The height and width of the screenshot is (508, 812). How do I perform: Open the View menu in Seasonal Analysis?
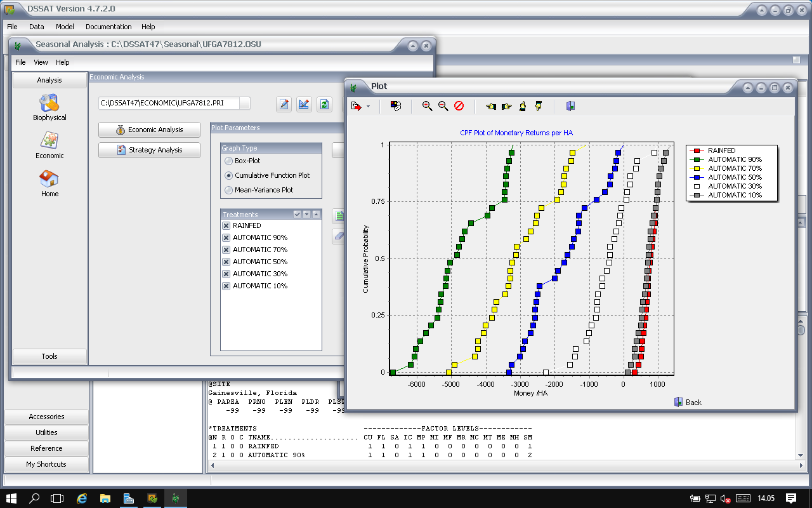click(x=41, y=62)
